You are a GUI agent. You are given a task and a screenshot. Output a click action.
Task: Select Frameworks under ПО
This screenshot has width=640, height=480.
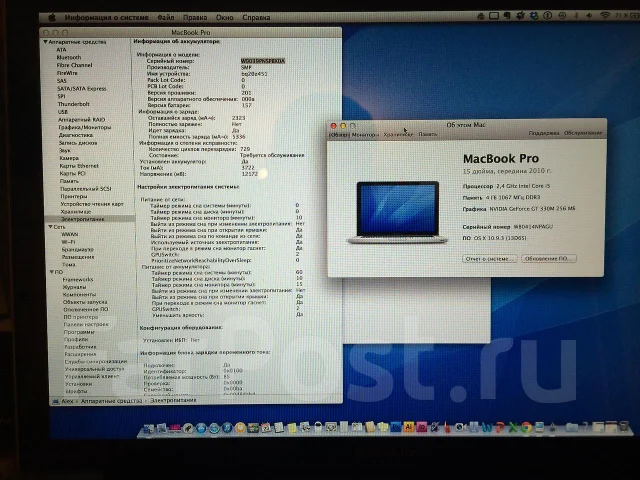(x=78, y=280)
